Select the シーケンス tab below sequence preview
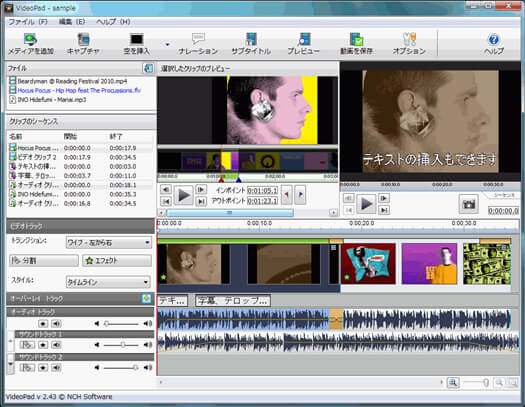The height and width of the screenshot is (407, 525). 504,195
